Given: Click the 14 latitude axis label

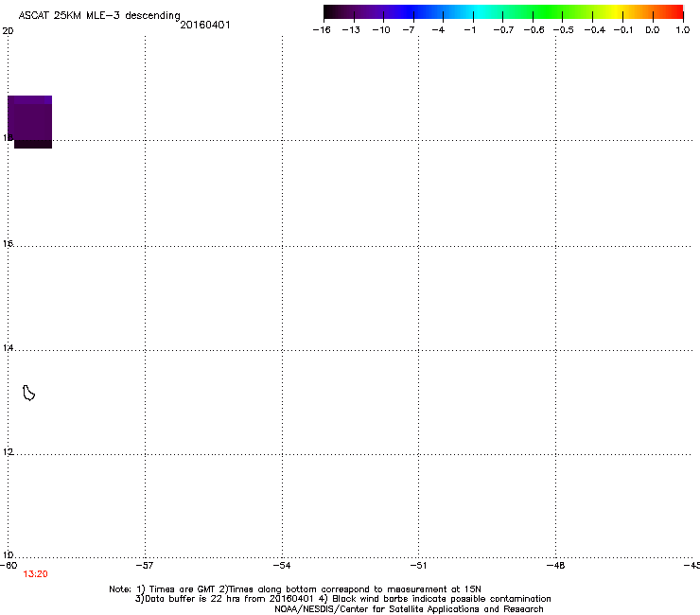Looking at the screenshot, I should (8, 348).
